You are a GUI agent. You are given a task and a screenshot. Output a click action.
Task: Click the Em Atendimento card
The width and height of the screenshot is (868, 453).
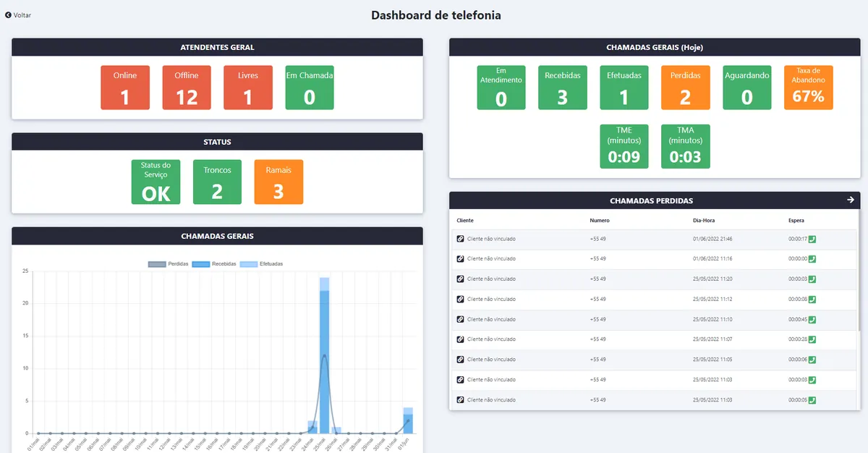501,88
